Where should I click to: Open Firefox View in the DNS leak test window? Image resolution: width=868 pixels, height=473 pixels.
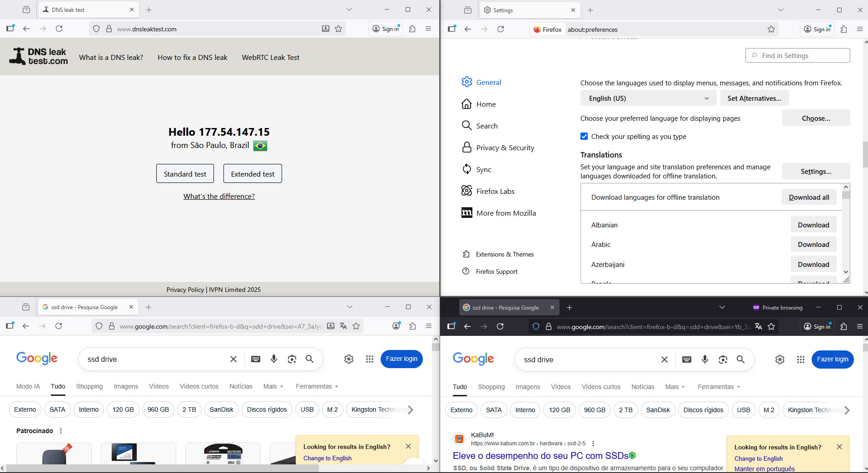[26, 10]
